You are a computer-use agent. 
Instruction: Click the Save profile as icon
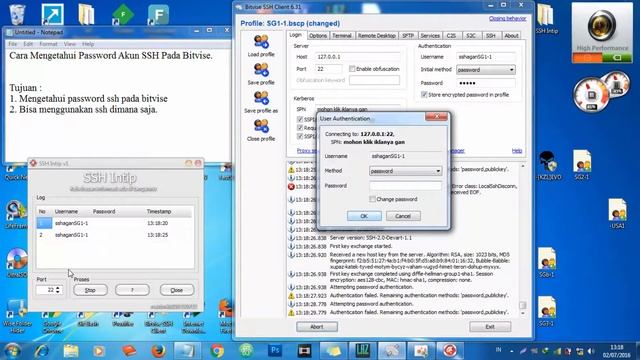[261, 98]
